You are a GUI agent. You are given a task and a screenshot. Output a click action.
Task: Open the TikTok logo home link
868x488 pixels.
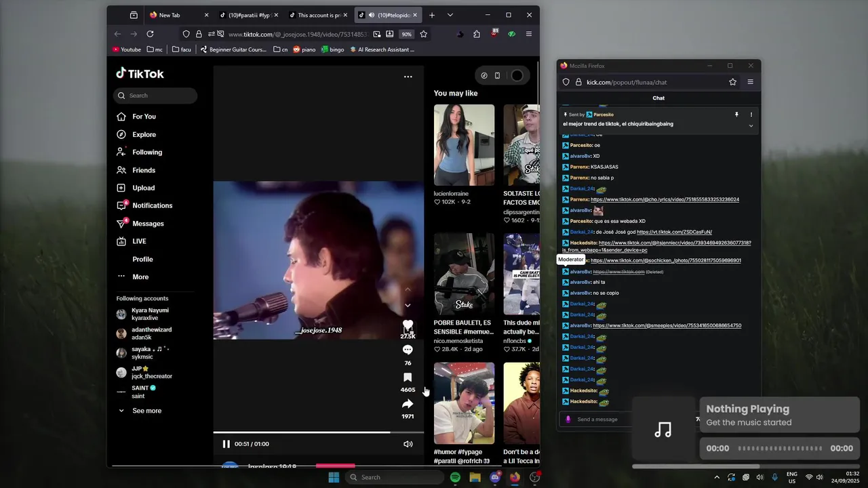point(140,73)
